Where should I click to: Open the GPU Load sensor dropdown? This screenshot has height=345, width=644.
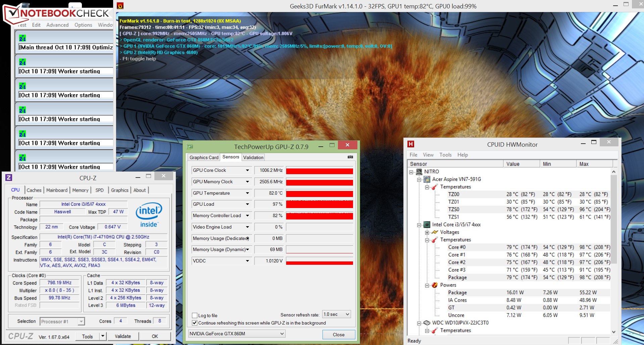[247, 204]
